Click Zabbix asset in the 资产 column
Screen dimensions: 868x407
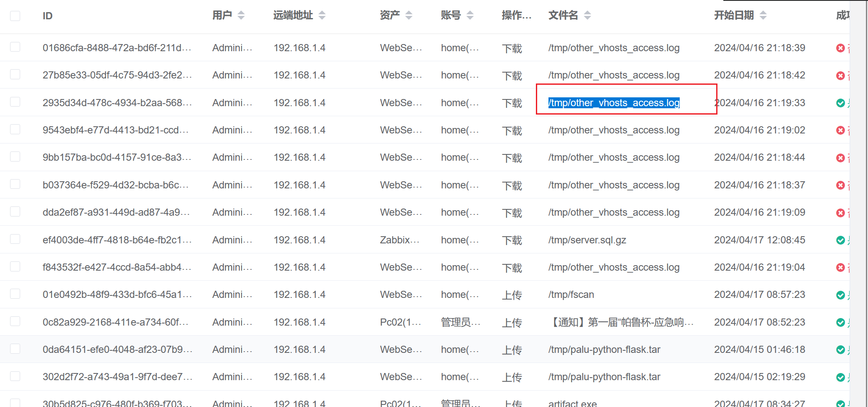tap(399, 240)
